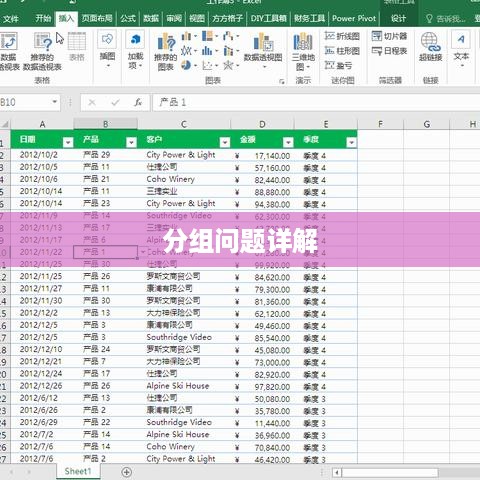
Task: Insert a Table (表格) icon
Action: coord(77,47)
